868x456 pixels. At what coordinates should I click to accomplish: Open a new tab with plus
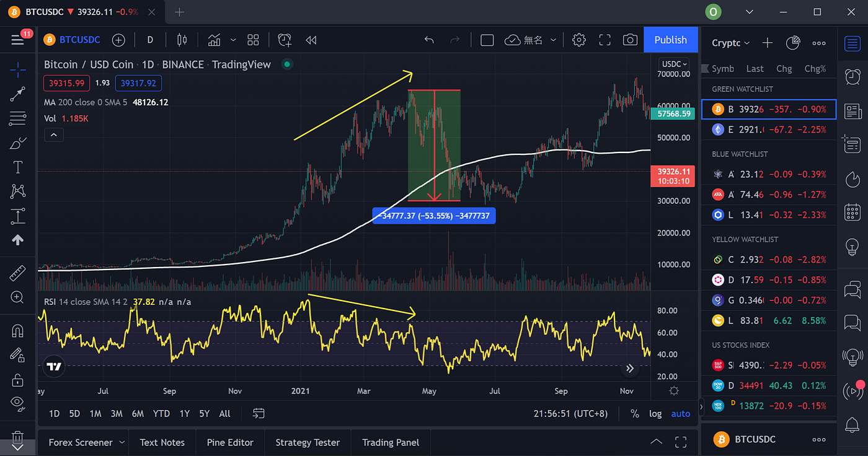[180, 12]
